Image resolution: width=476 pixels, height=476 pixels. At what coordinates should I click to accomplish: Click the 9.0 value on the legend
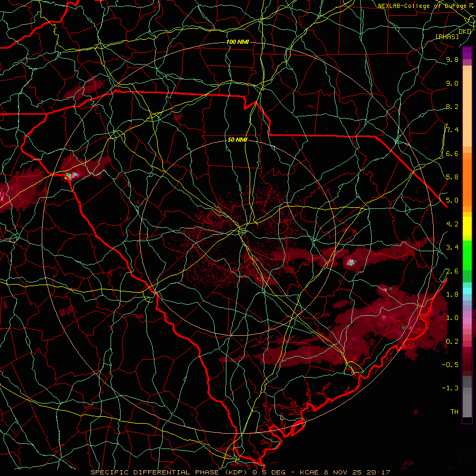[452, 83]
